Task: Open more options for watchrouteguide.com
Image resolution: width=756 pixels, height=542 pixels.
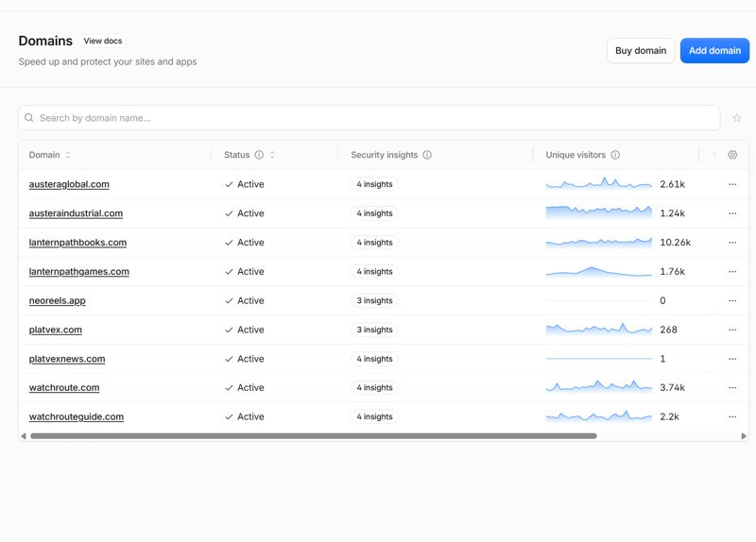Action: coord(732,416)
